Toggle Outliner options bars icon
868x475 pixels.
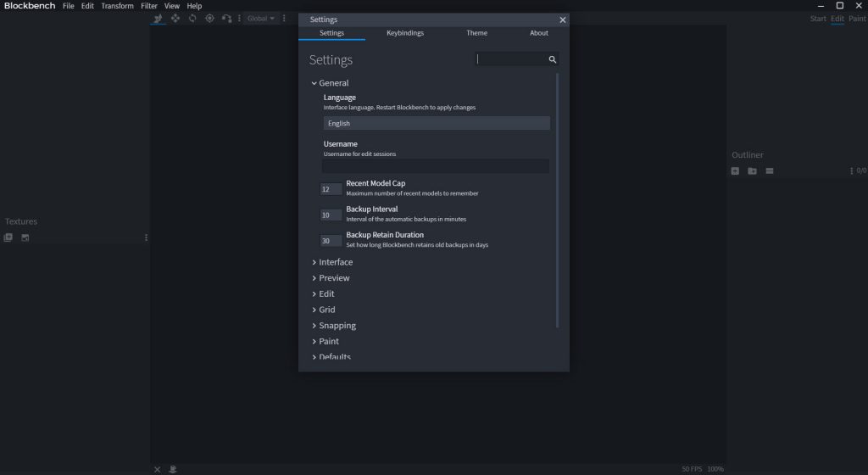tap(770, 171)
